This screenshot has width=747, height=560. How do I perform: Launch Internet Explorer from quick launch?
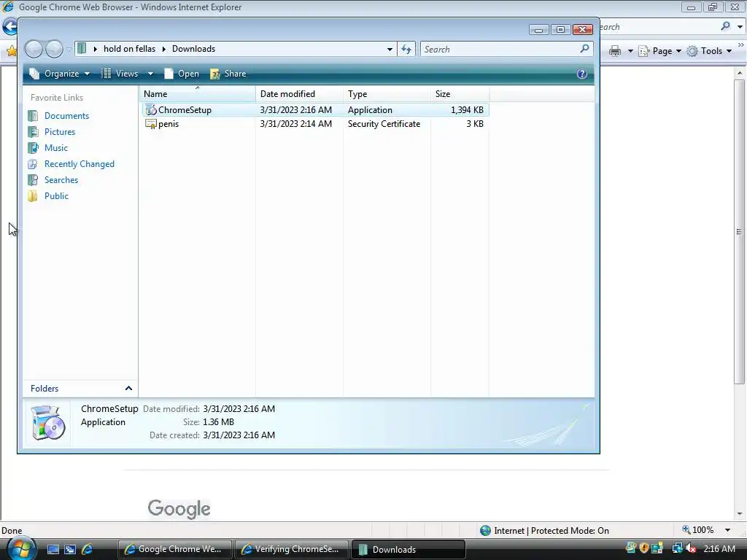(88, 550)
